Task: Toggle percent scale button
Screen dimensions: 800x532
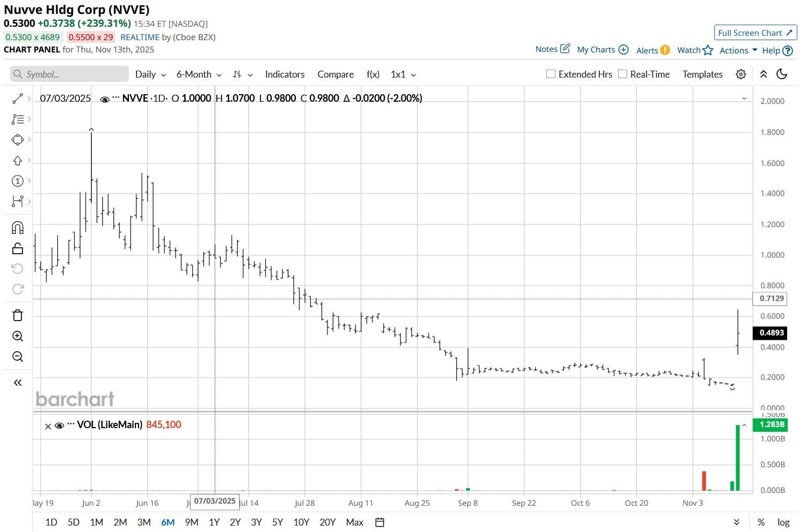Action: (761, 522)
